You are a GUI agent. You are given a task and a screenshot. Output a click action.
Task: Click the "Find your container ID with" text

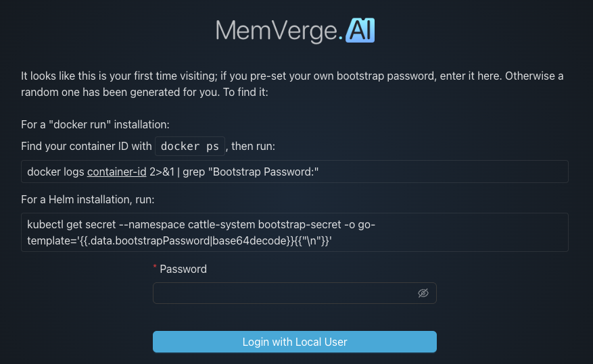pos(87,147)
